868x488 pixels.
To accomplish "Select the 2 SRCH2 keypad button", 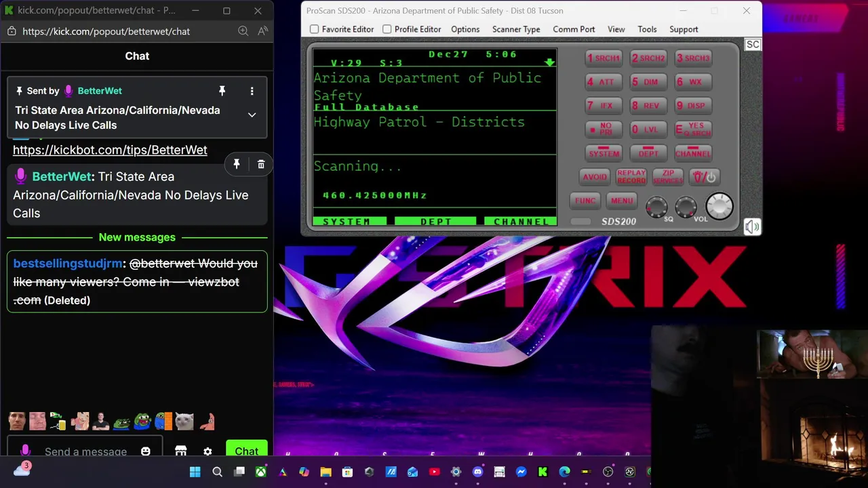I will click(648, 58).
